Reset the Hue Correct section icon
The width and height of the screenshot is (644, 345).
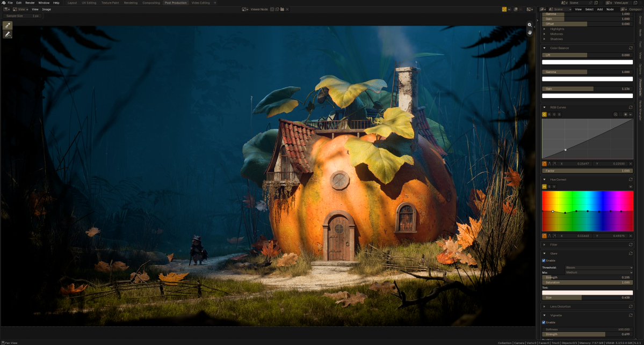pos(631,179)
